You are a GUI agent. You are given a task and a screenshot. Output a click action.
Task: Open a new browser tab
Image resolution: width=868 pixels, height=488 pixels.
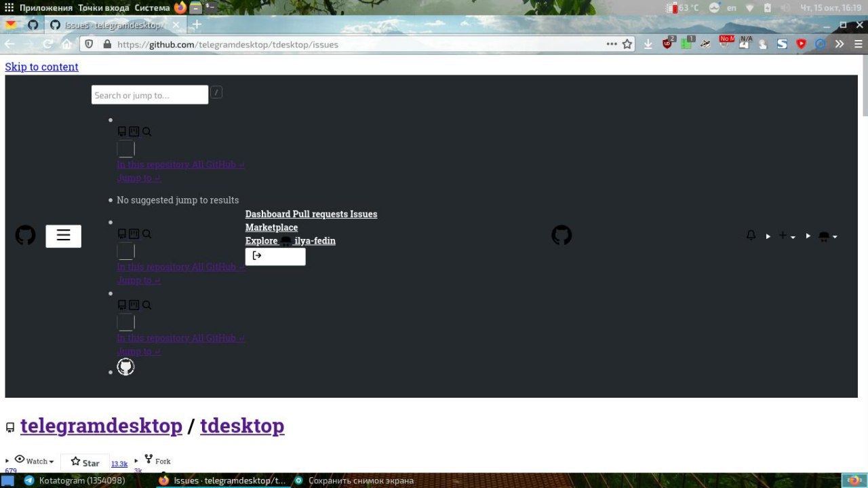point(197,25)
